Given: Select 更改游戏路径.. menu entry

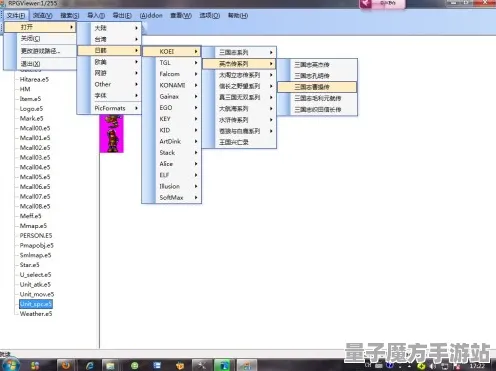Looking at the screenshot, I should [x=40, y=51].
